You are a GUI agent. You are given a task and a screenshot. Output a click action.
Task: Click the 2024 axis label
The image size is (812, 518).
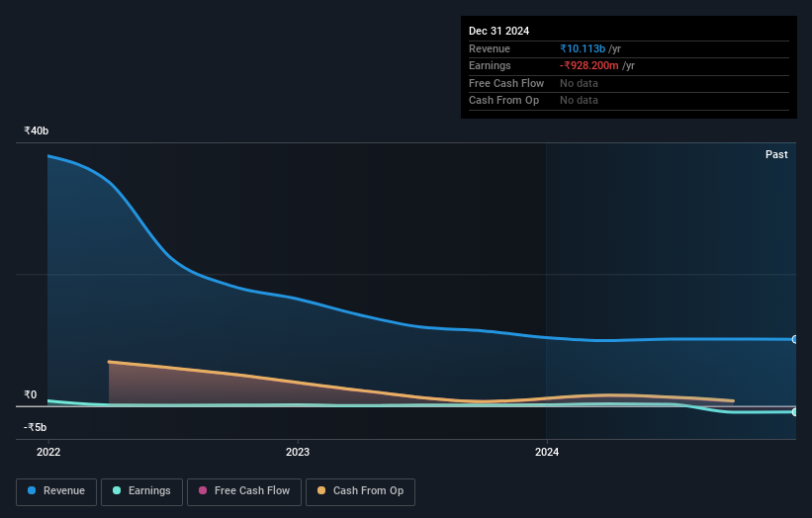pyautogui.click(x=547, y=453)
